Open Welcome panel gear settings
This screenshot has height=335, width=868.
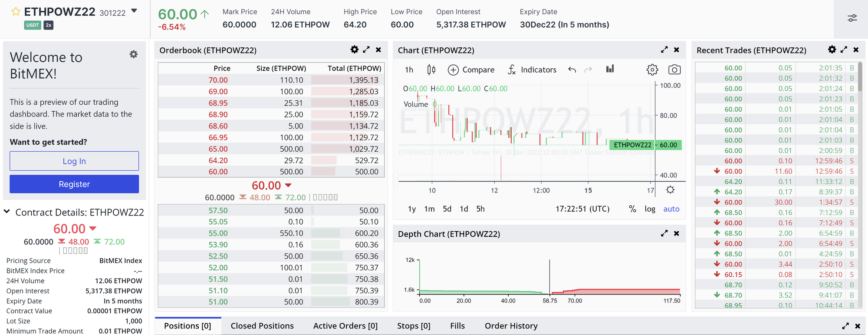click(134, 54)
